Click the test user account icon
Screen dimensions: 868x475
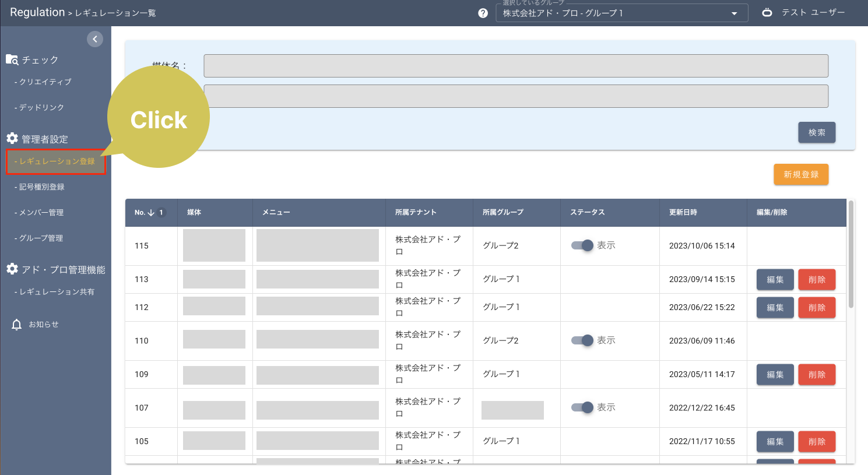tap(767, 12)
